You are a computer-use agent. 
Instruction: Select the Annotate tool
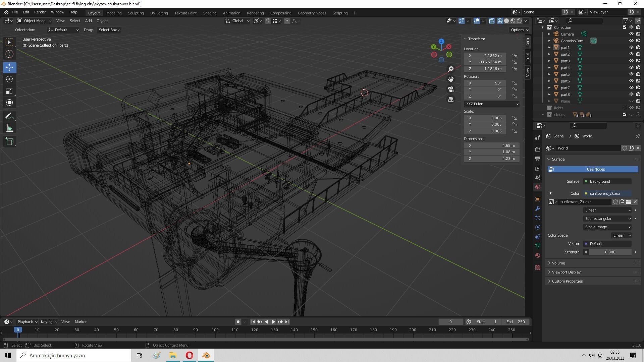coord(9,116)
